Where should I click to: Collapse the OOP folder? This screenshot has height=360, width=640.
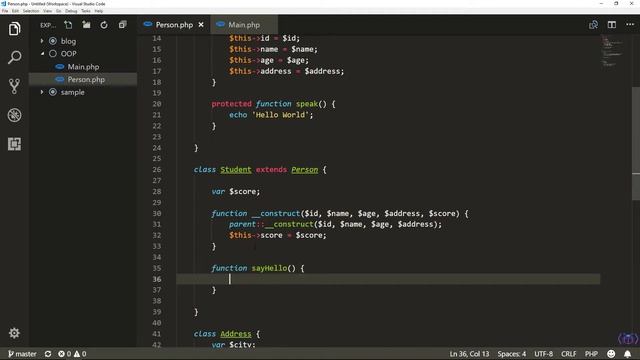tap(42, 53)
